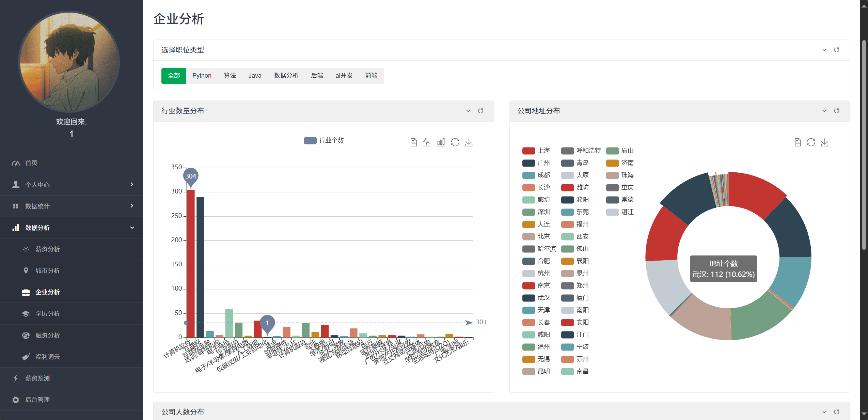Screen dimensions: 868x420
Task: Switch industry chart to bar view
Action: (441, 142)
